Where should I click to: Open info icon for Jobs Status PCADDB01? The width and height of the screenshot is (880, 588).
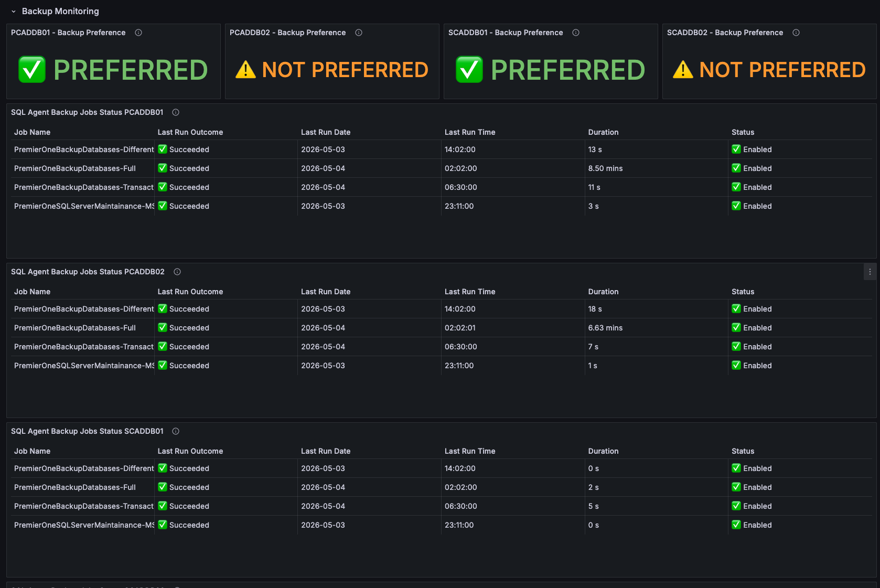tap(176, 112)
